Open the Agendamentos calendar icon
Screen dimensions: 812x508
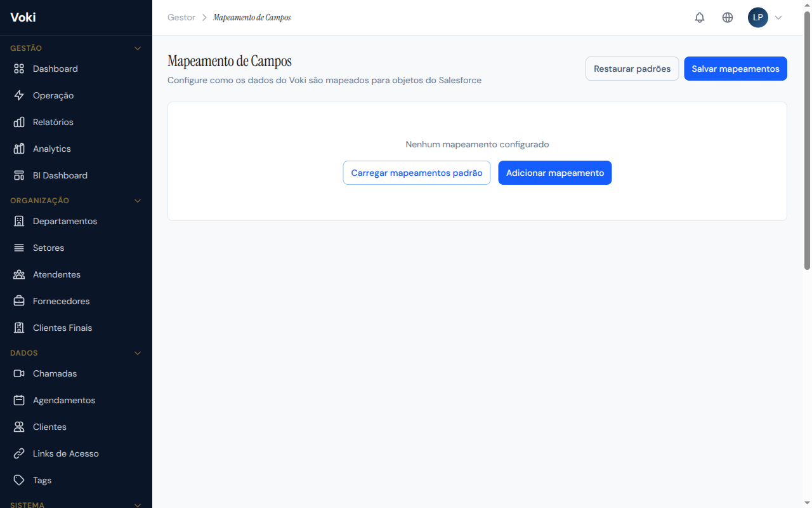point(20,400)
